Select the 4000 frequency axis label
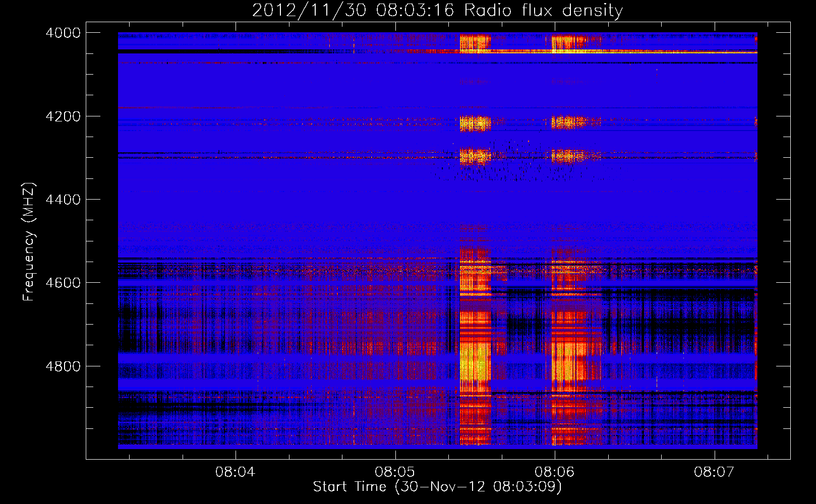Screen dimensions: 816x504 63,33
